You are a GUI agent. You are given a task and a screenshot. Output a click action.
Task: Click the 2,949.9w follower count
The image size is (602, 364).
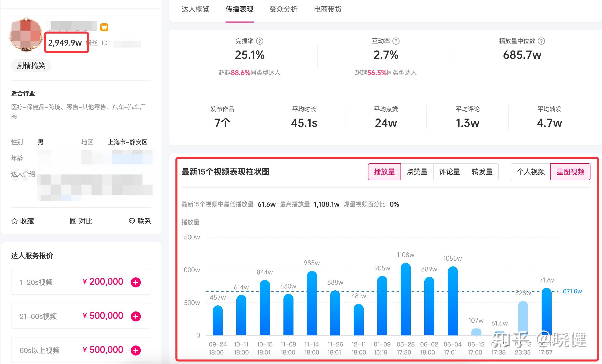point(65,43)
